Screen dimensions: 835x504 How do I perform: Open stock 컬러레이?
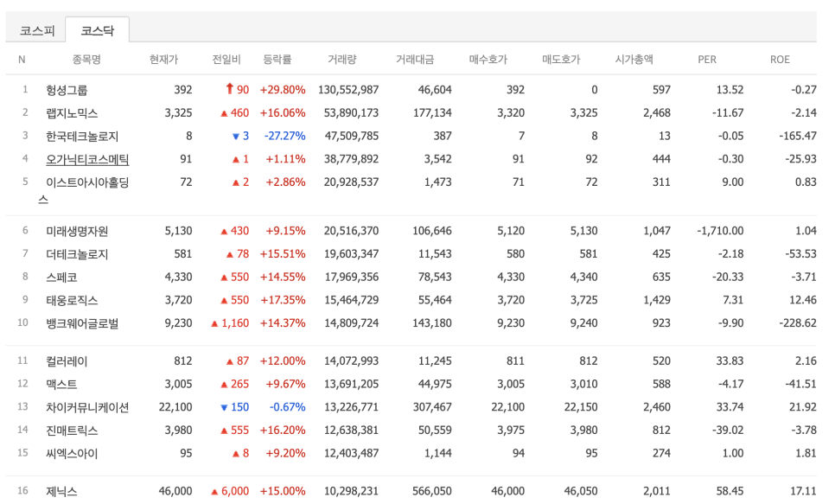pyautogui.click(x=67, y=361)
